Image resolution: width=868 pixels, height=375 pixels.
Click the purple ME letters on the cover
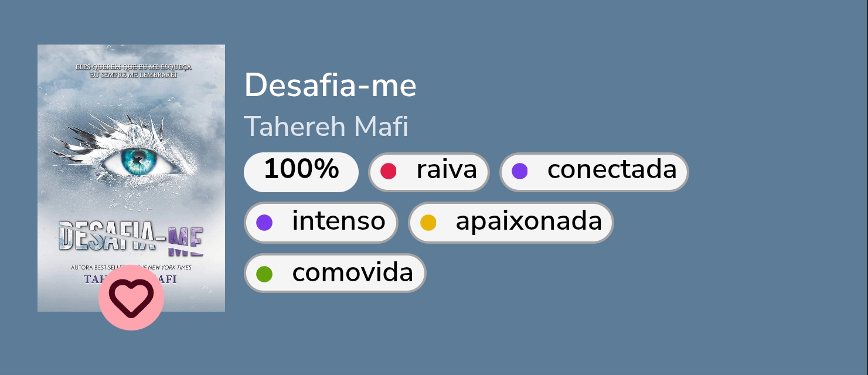click(x=185, y=240)
